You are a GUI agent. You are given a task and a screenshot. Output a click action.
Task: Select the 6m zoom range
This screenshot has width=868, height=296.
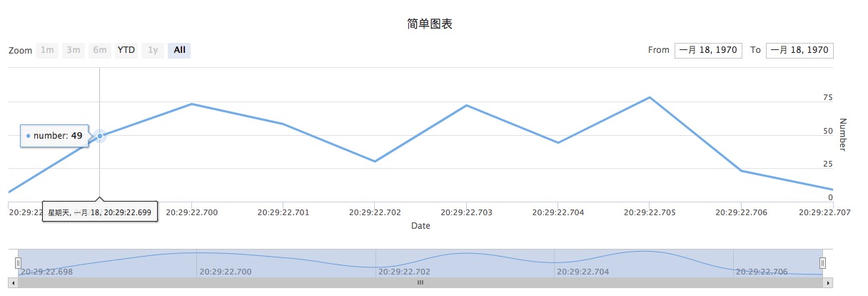coord(99,50)
